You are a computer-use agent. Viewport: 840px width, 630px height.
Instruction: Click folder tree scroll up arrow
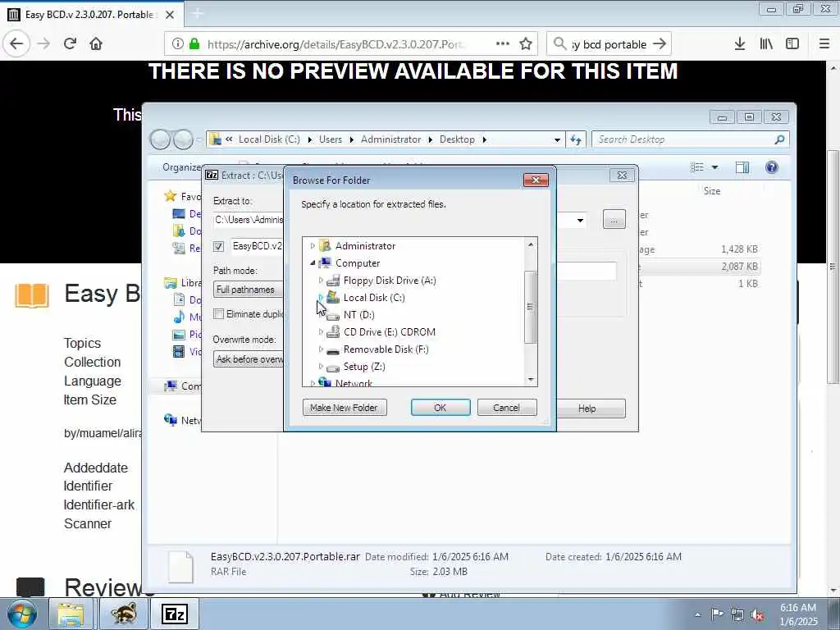pos(531,244)
